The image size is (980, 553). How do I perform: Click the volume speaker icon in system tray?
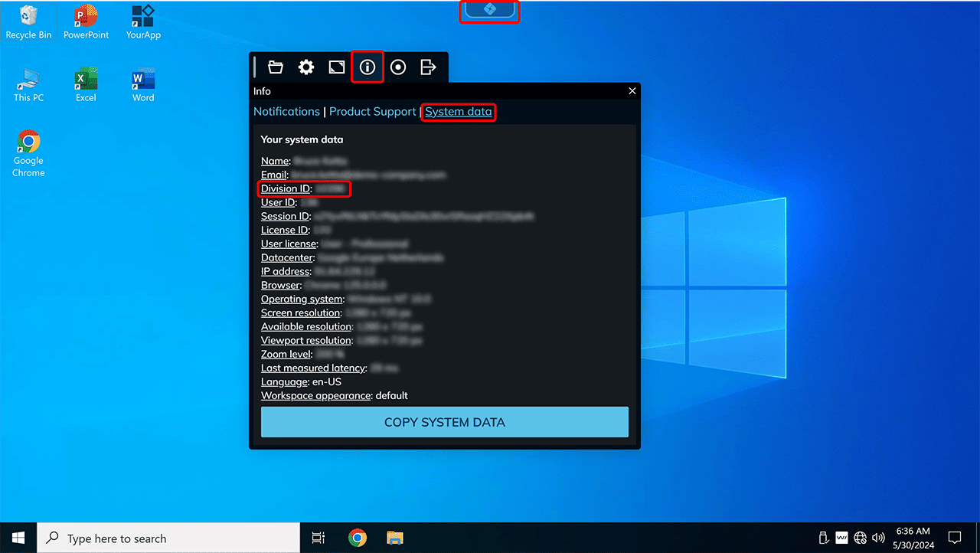pos(878,538)
